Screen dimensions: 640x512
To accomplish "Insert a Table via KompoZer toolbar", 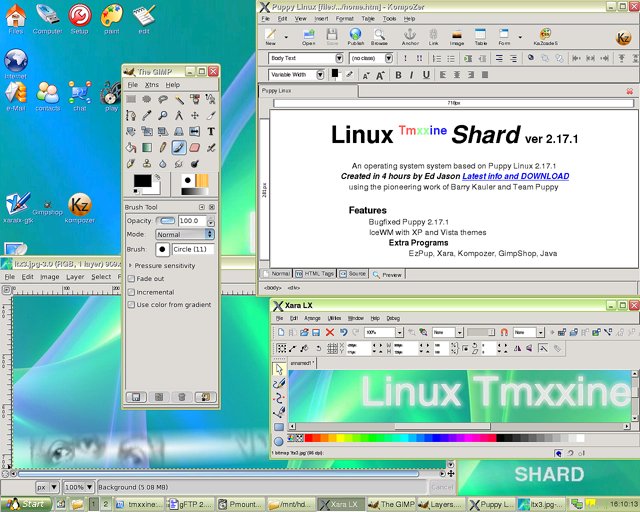I will pos(480,36).
